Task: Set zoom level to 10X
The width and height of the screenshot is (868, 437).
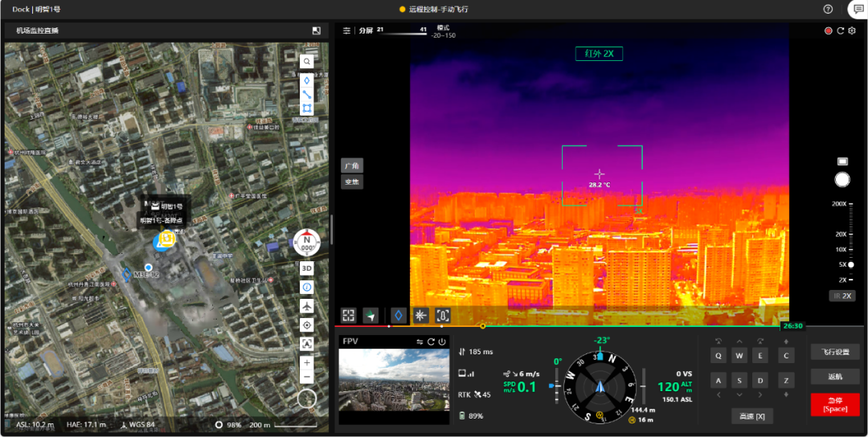Action: click(841, 250)
